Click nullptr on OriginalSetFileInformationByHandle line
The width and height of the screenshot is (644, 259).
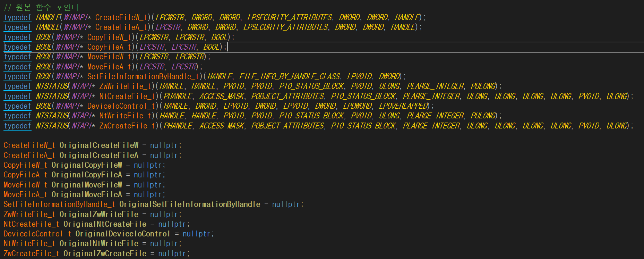(x=286, y=204)
